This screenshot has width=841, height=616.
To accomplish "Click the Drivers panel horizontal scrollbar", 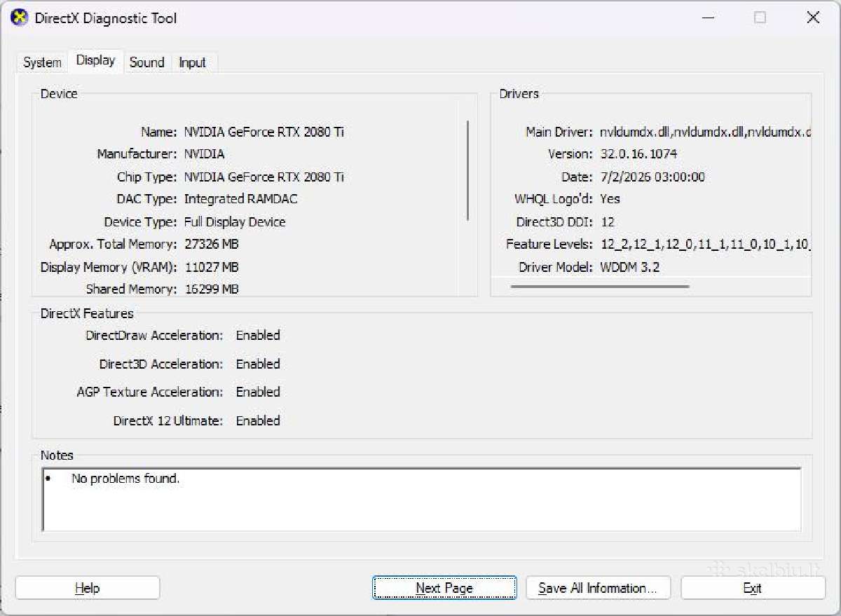I will point(600,286).
